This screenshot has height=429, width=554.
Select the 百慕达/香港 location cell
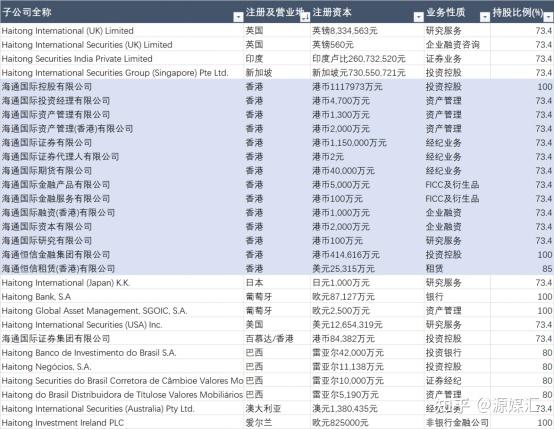pyautogui.click(x=277, y=339)
